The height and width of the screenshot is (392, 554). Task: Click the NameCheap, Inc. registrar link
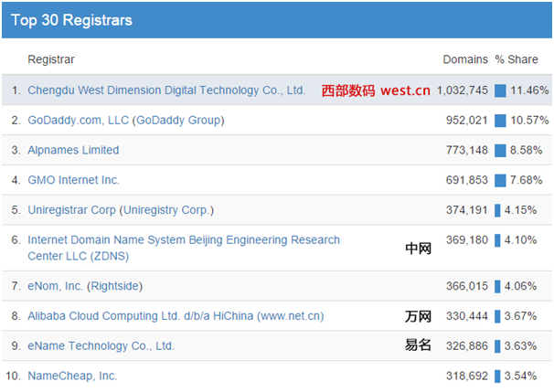coord(72,376)
